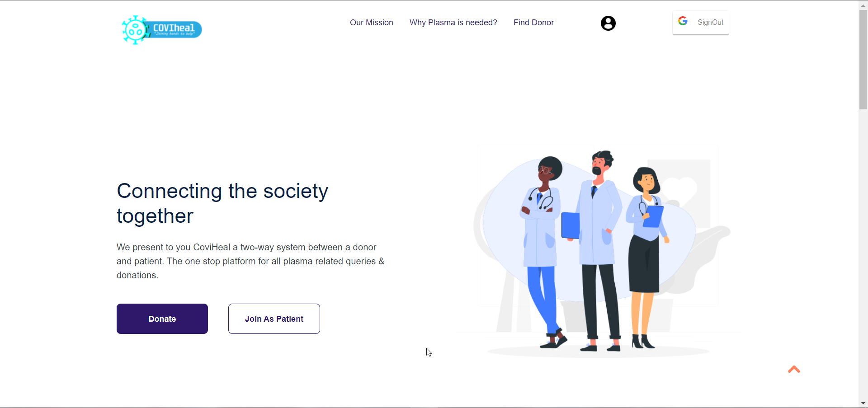The height and width of the screenshot is (408, 868).
Task: Click the vertical scrollbar thumb
Action: pyautogui.click(x=863, y=59)
